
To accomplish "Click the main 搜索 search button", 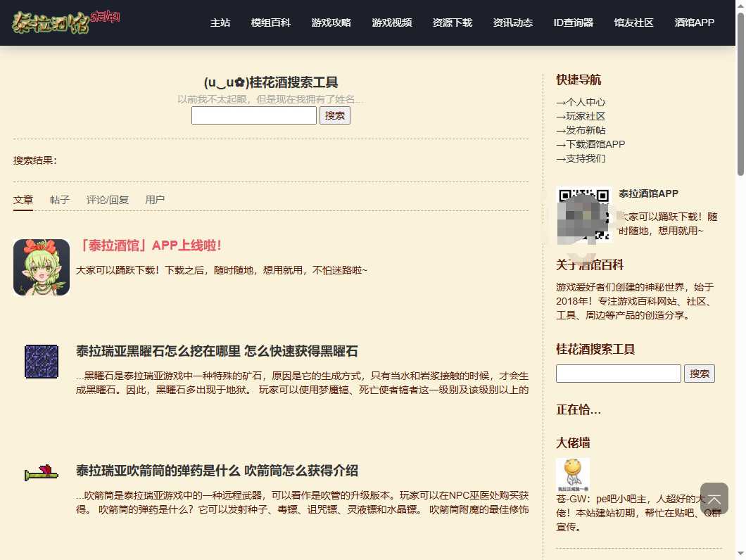I will [x=335, y=115].
